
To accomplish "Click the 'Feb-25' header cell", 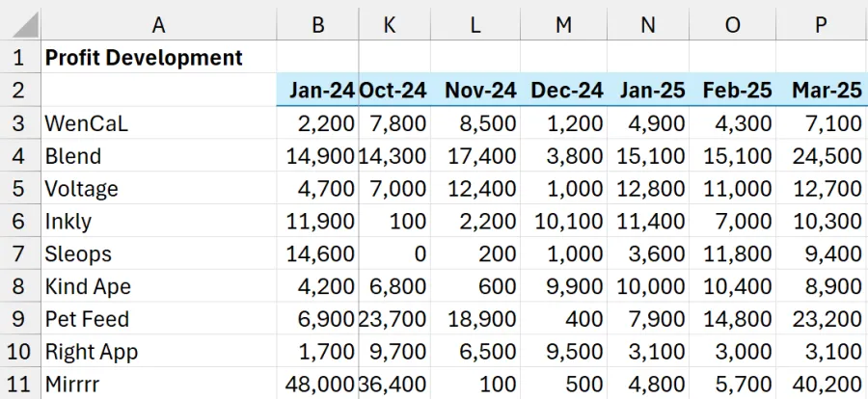I will pos(733,90).
